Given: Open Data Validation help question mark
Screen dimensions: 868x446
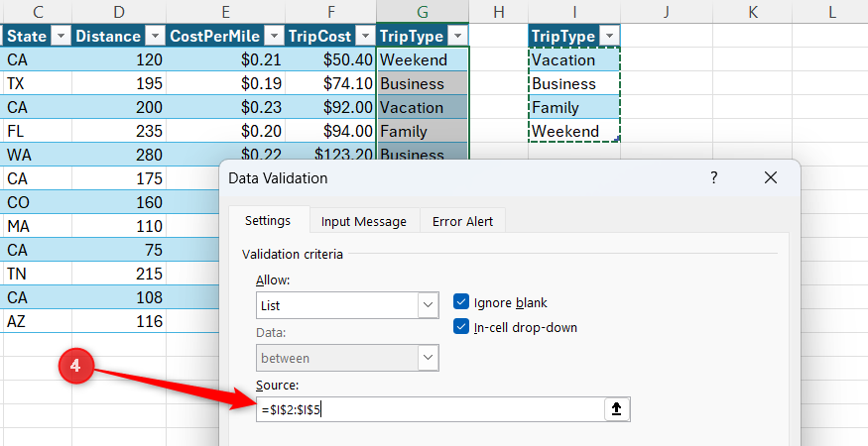Looking at the screenshot, I should pyautogui.click(x=713, y=177).
